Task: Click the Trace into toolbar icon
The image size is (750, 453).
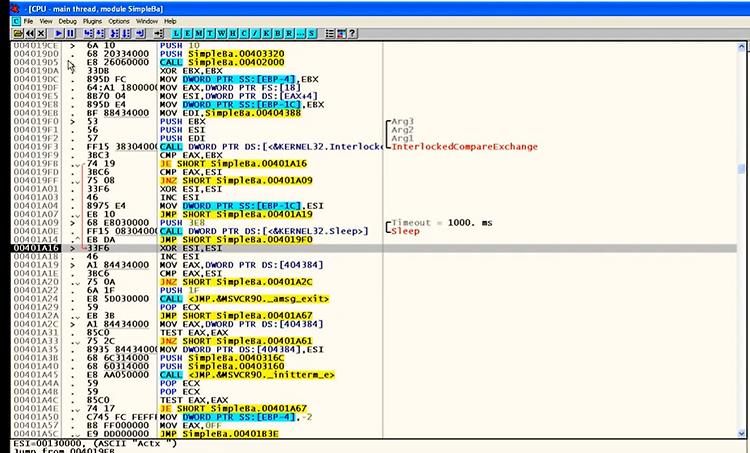Action: click(x=115, y=33)
